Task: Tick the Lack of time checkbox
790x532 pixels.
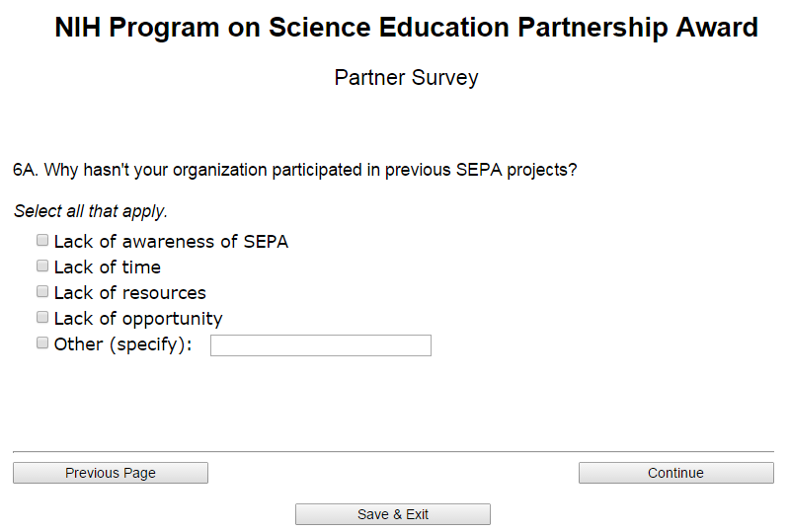Action: 42,266
